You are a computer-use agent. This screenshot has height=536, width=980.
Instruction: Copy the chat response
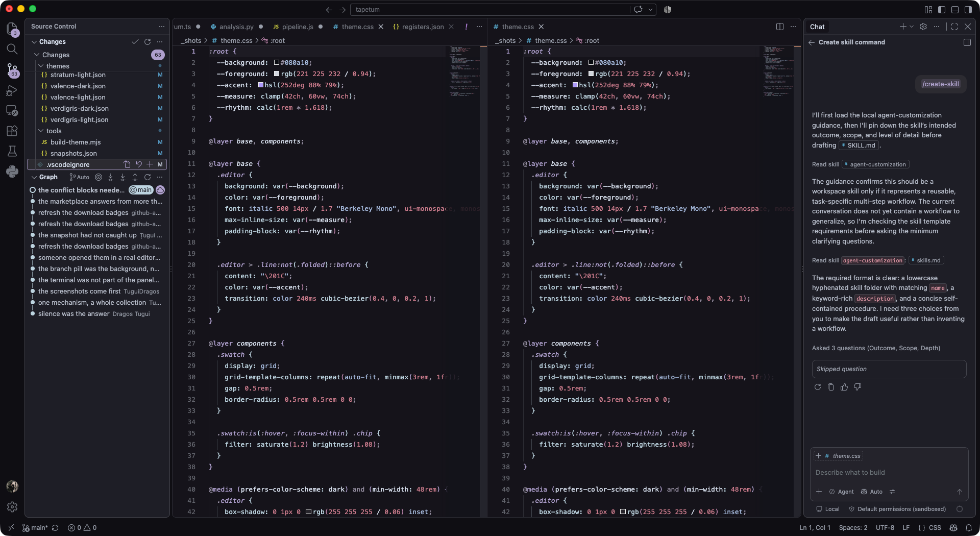(831, 387)
